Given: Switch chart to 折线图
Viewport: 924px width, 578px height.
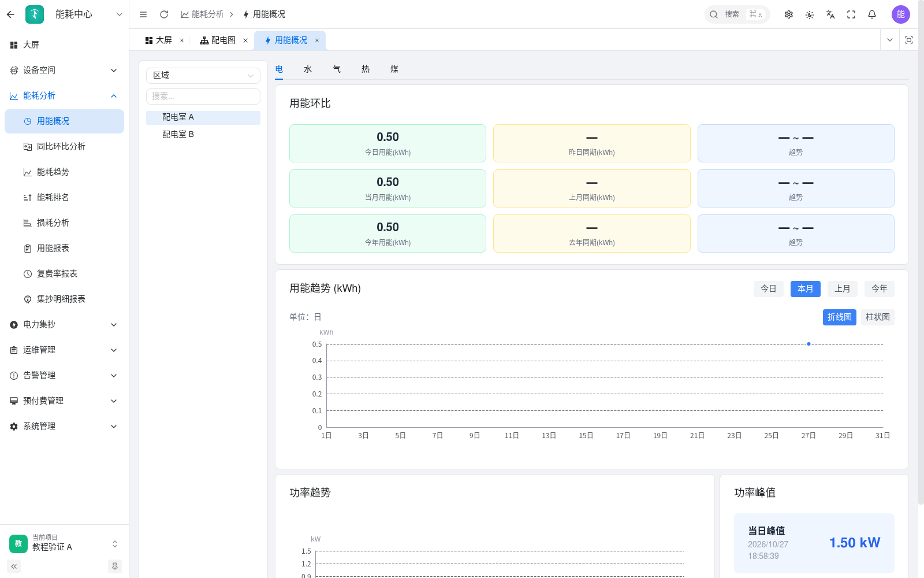Looking at the screenshot, I should click(840, 317).
